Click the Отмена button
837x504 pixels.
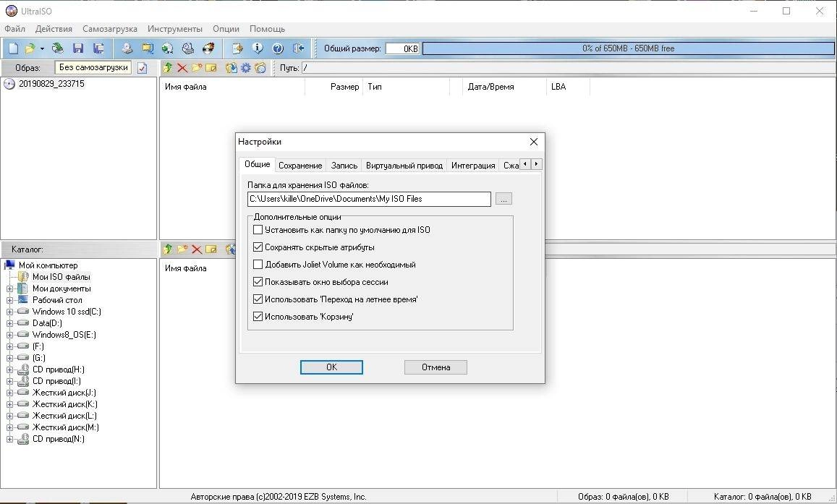tap(436, 367)
